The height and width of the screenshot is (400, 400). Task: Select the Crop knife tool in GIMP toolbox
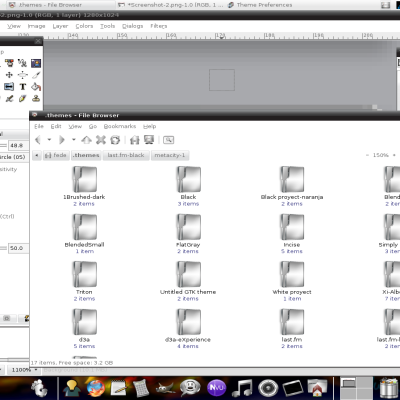(36, 75)
